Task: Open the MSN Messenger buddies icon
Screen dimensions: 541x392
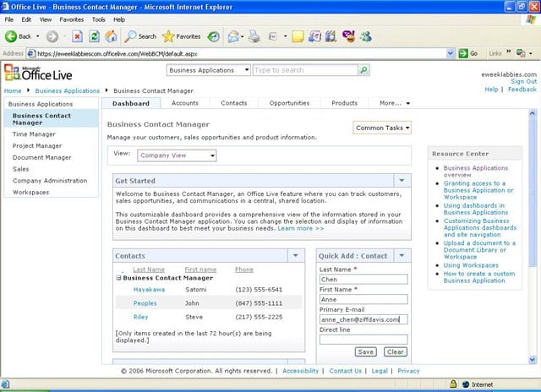Action: tap(366, 36)
